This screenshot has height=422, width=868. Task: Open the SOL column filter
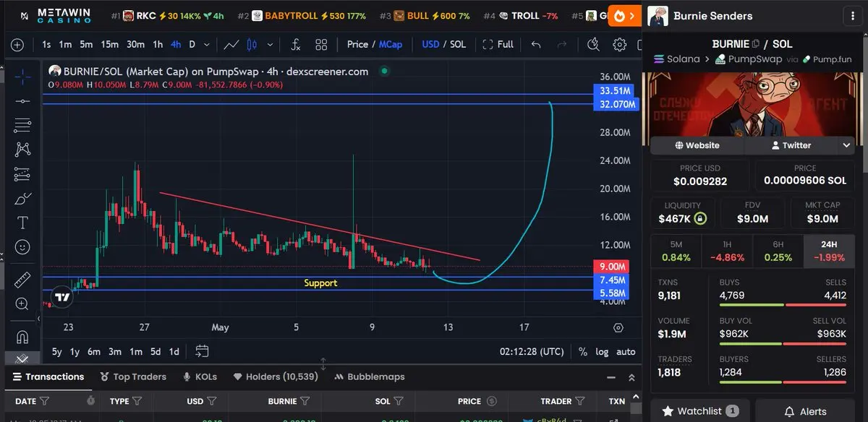click(399, 401)
